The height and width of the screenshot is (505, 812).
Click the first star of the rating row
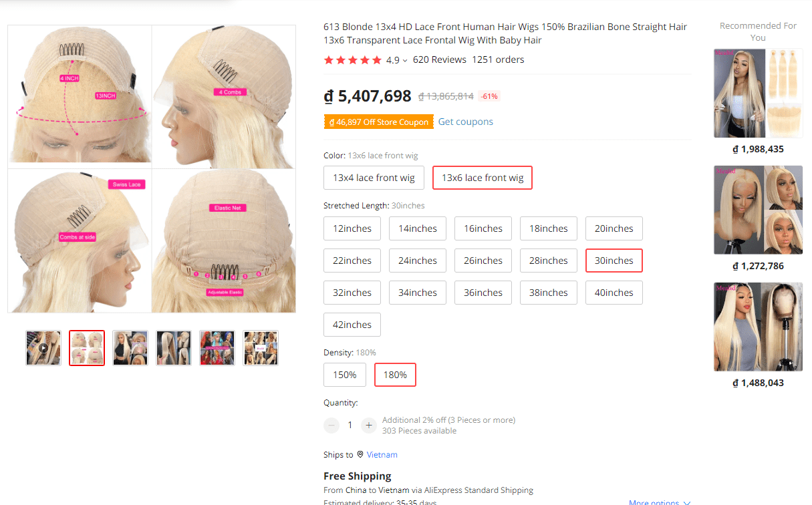point(328,59)
